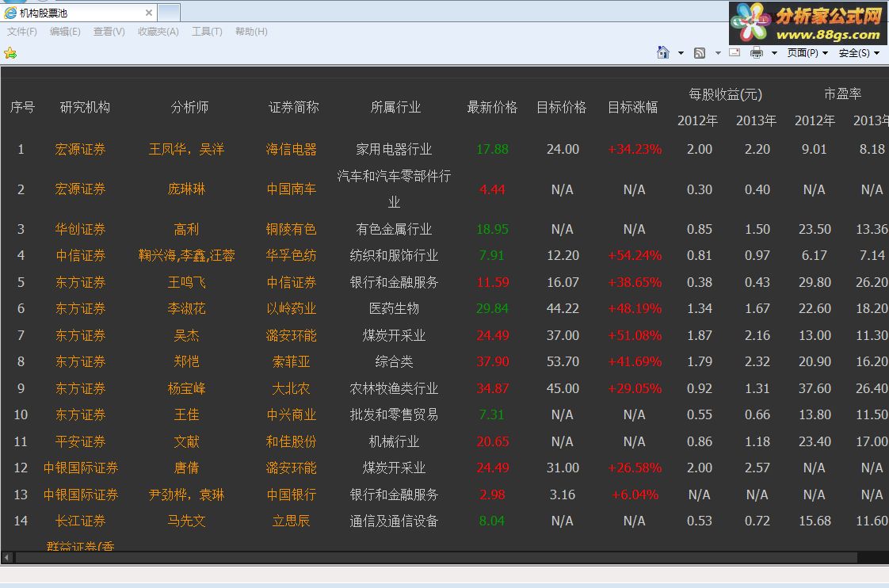Click the 通信及通信设备 industry cell
The width and height of the screenshot is (889, 588).
pyautogui.click(x=394, y=521)
